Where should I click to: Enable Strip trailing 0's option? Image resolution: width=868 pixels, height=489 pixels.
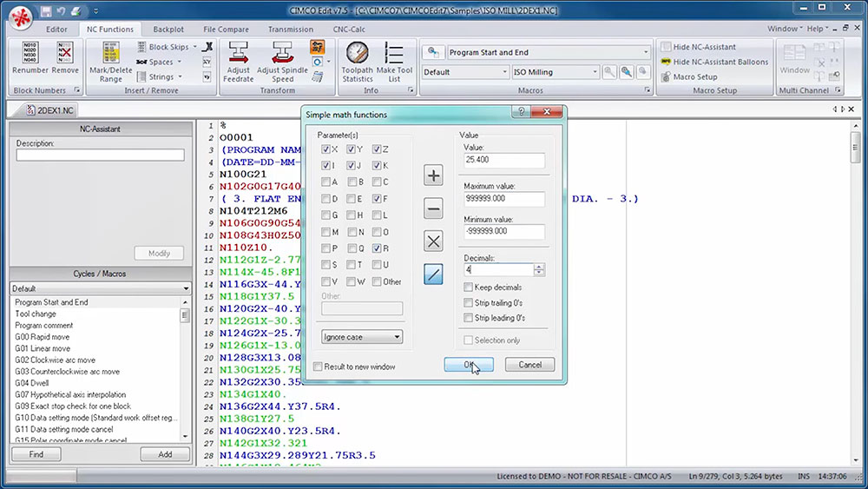pyautogui.click(x=469, y=302)
